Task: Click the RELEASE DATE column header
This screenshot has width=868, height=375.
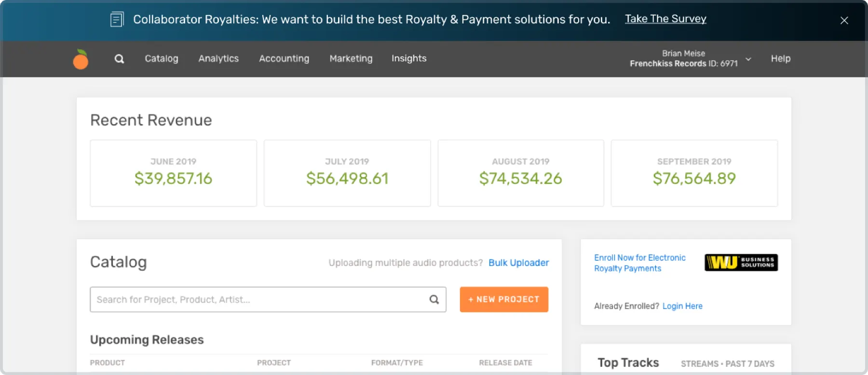Action: [505, 362]
